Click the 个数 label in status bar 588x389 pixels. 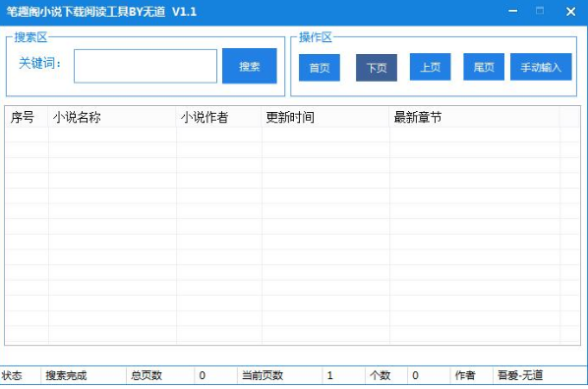pos(380,375)
